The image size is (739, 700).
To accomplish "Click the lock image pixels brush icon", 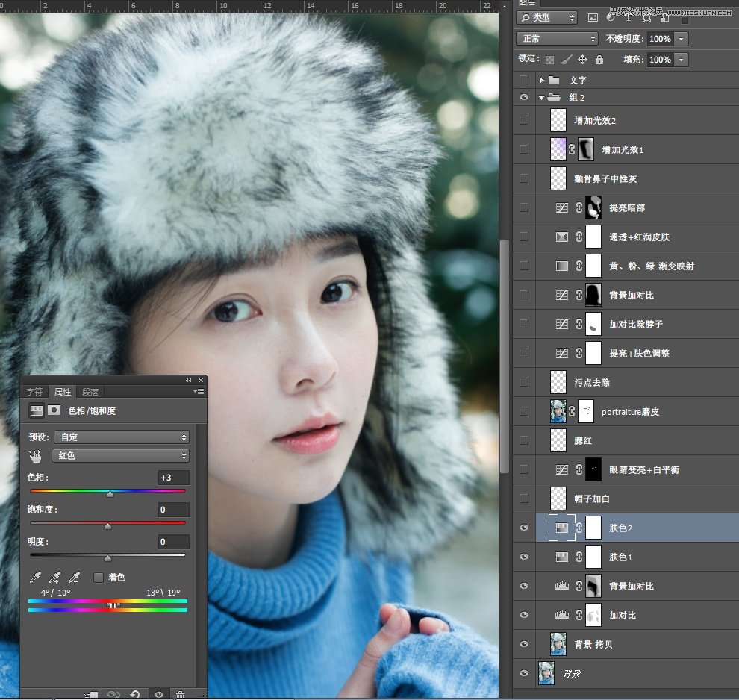I will click(x=566, y=60).
